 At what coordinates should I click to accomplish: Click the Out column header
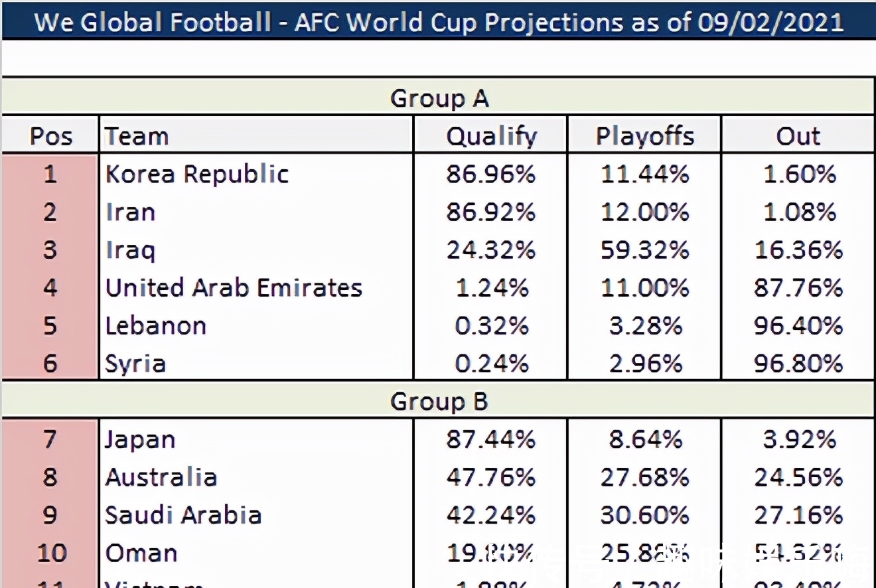tap(798, 136)
